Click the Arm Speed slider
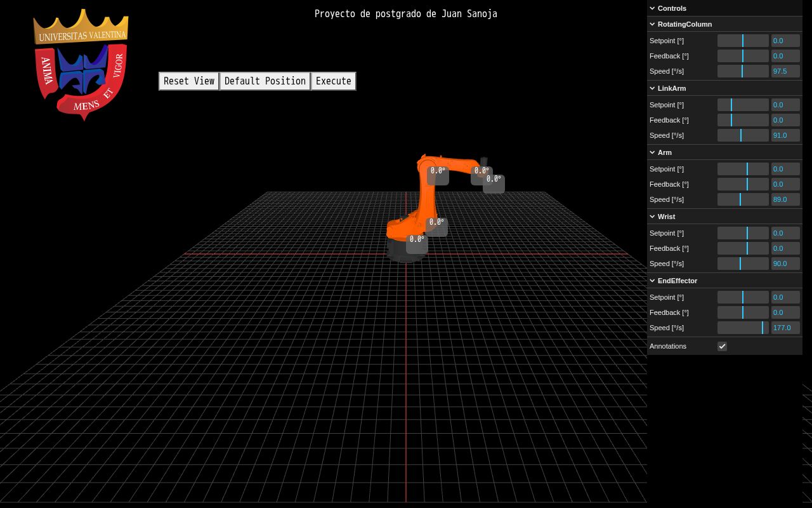Viewport: 812px width, 508px height. (743, 199)
